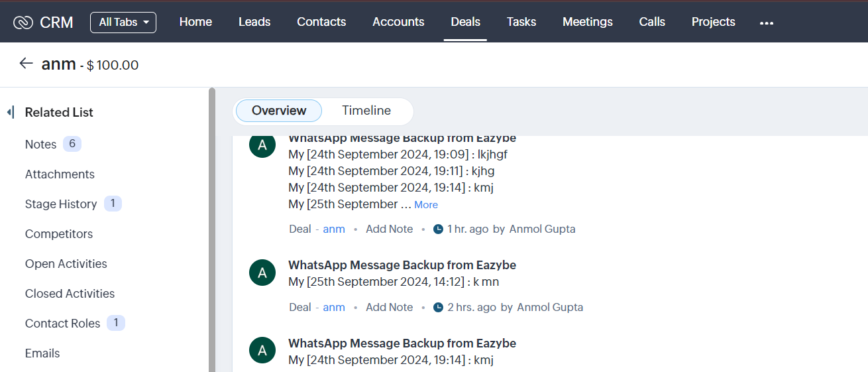This screenshot has height=372, width=868.
Task: Click the deal title anm
Action: pos(58,64)
